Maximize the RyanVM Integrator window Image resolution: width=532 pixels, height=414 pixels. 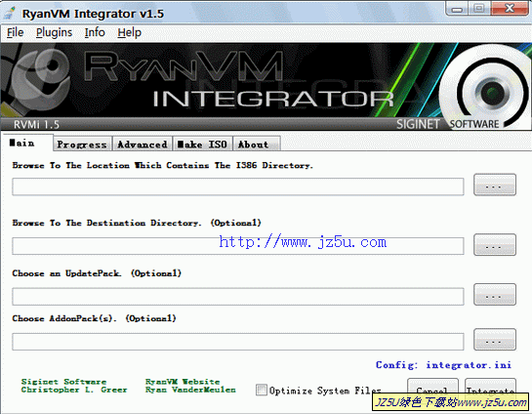tap(478, 8)
